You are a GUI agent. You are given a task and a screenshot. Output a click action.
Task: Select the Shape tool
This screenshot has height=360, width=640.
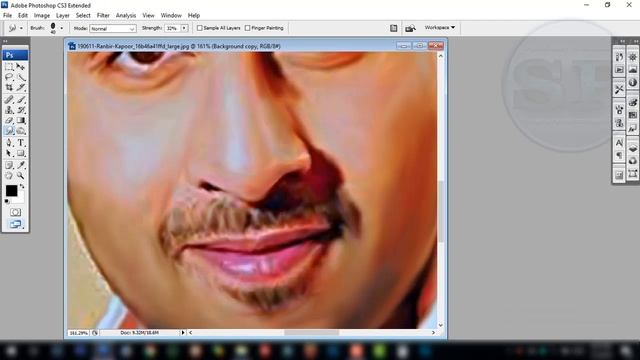pyautogui.click(x=21, y=153)
